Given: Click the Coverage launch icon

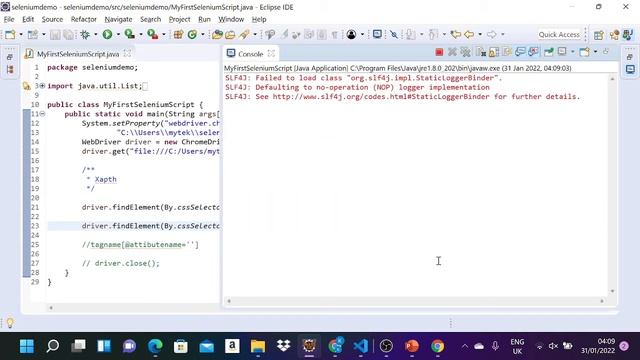Looking at the screenshot, I should (x=129, y=35).
